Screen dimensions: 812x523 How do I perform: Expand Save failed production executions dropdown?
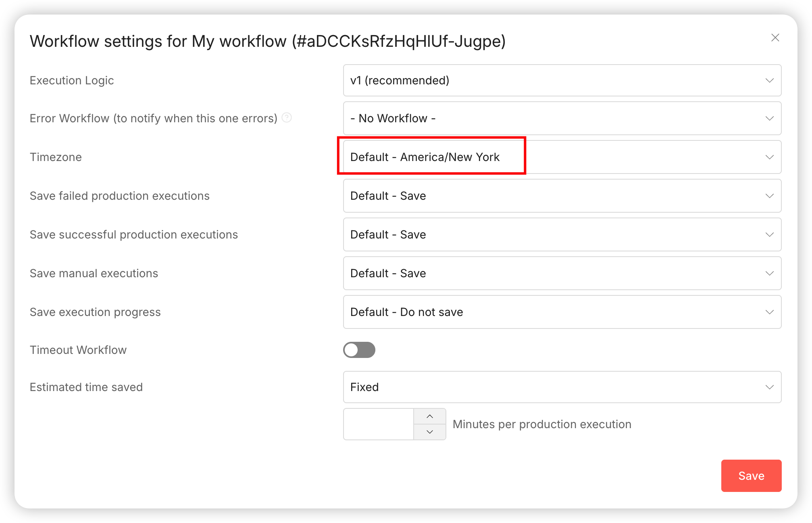coord(562,196)
